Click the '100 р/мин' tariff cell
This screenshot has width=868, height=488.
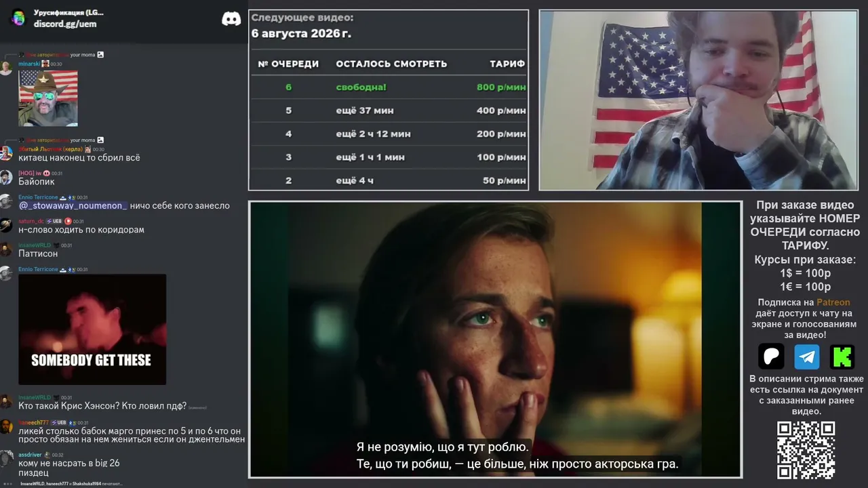coord(501,157)
